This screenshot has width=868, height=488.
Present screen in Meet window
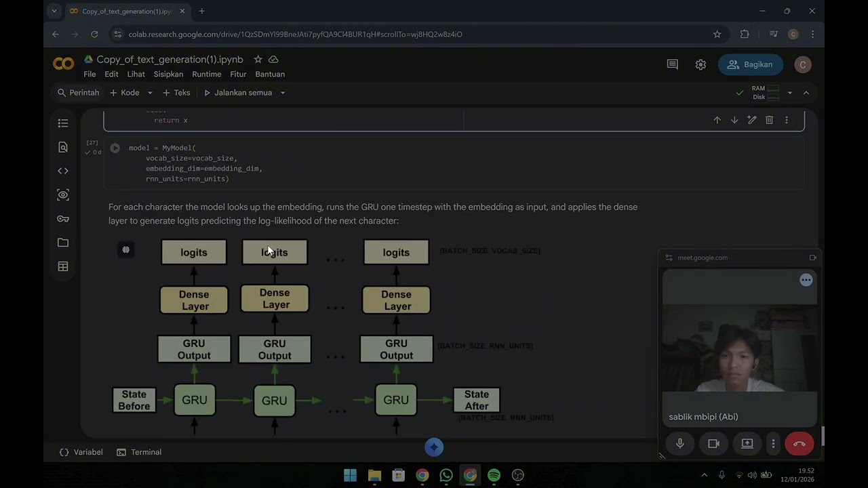[x=747, y=443]
